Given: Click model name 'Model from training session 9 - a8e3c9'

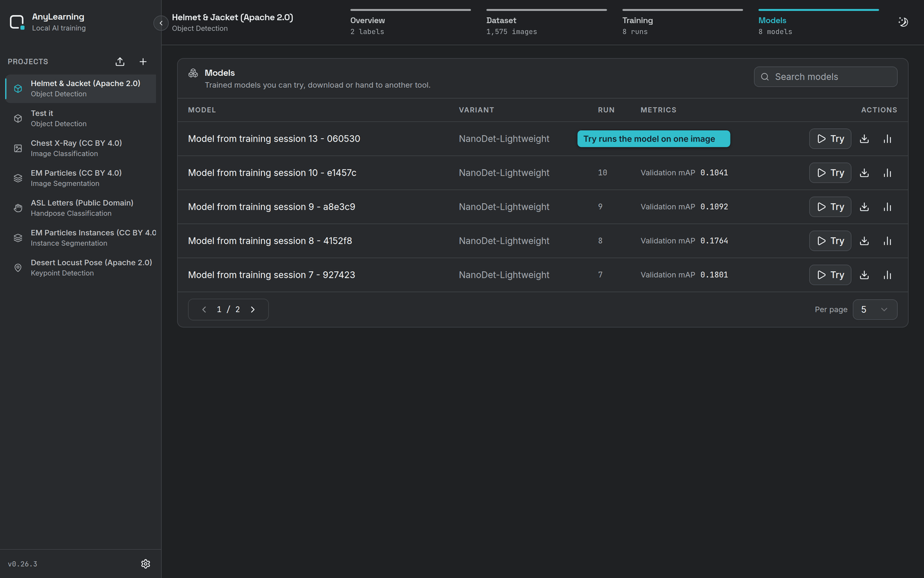Looking at the screenshot, I should click(271, 207).
